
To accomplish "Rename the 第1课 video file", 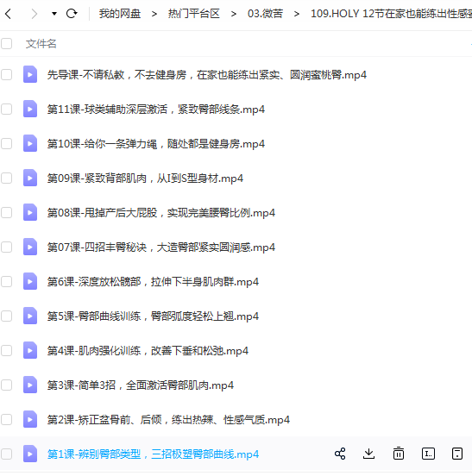I will click(x=428, y=454).
